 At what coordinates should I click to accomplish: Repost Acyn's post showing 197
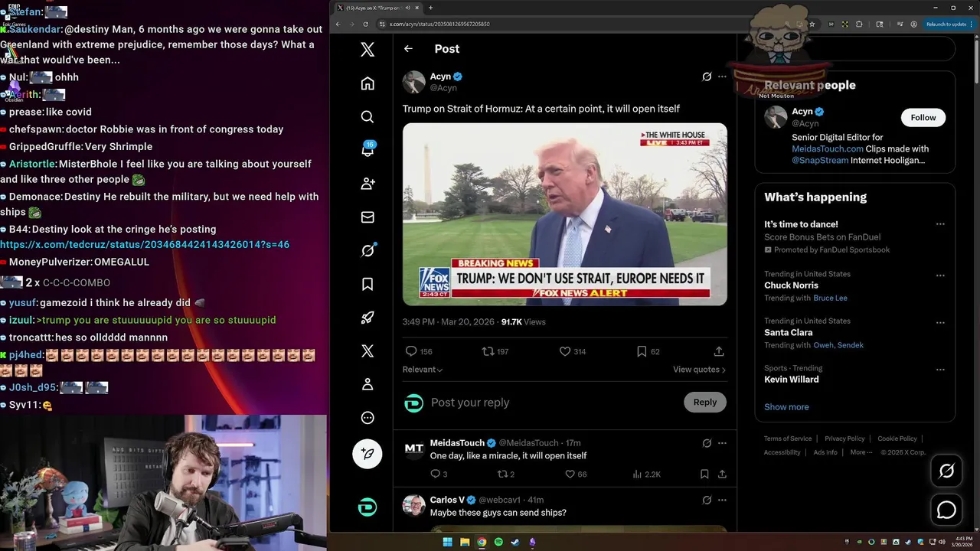[x=495, y=351]
